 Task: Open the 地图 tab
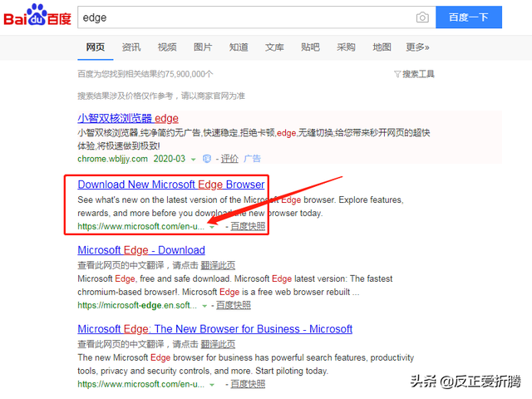(x=382, y=47)
